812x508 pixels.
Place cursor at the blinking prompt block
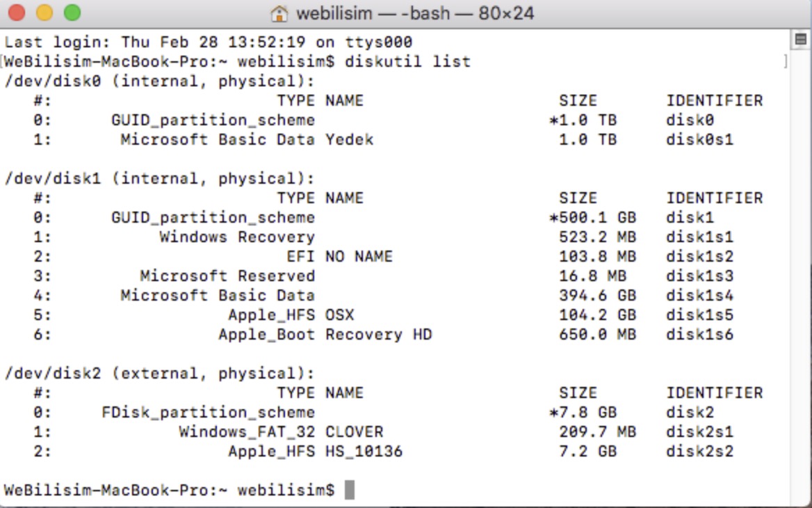point(349,490)
